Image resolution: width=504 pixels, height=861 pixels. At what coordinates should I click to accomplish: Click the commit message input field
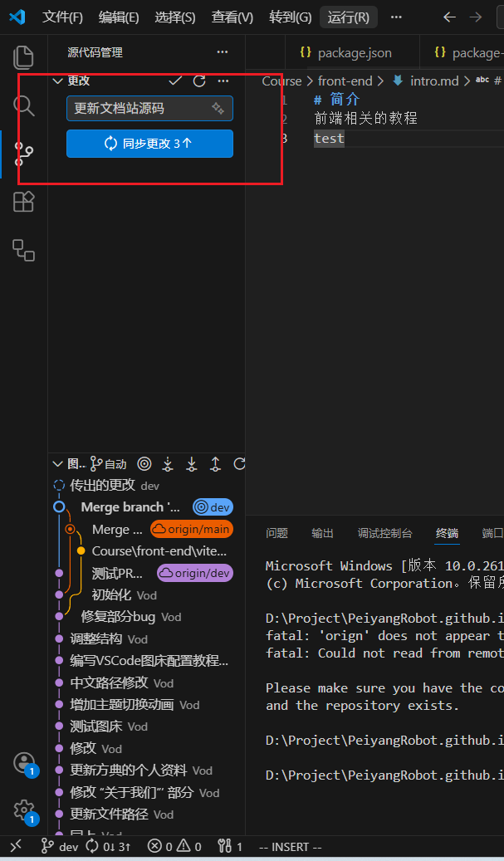coord(150,108)
